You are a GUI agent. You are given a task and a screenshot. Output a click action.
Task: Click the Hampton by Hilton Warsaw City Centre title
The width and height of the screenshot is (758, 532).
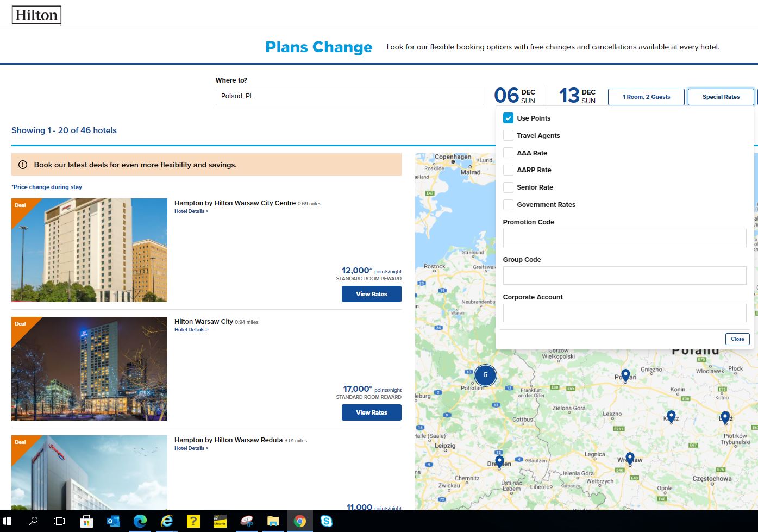tap(235, 203)
